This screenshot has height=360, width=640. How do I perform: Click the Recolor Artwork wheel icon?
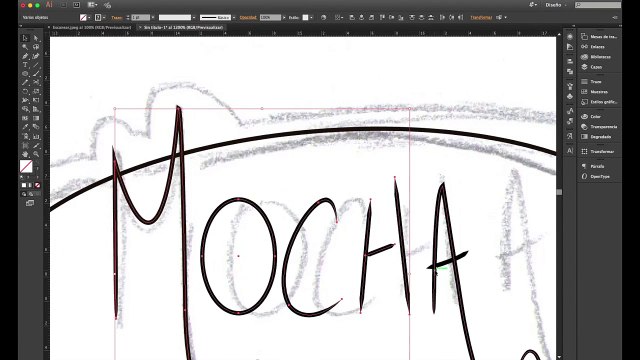[323, 18]
